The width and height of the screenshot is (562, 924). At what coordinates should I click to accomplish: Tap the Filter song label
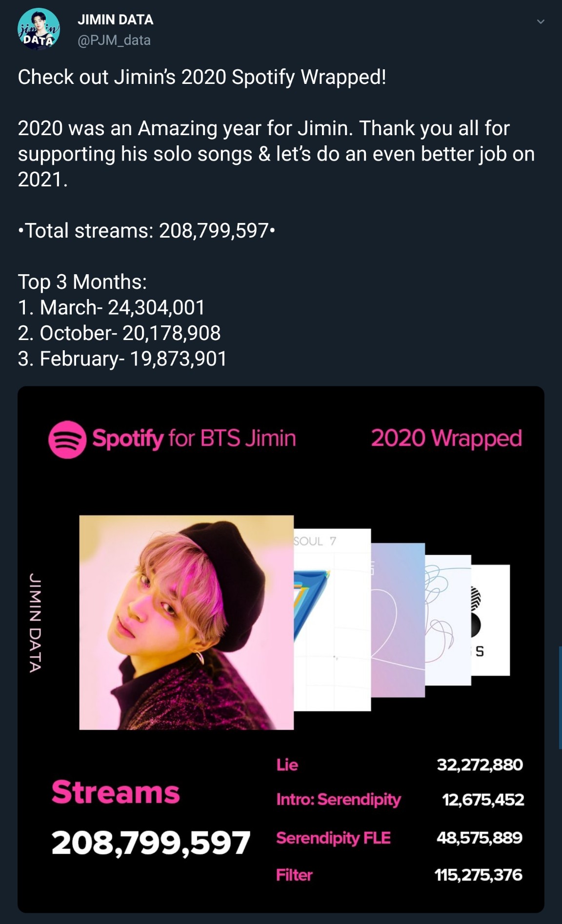click(294, 875)
